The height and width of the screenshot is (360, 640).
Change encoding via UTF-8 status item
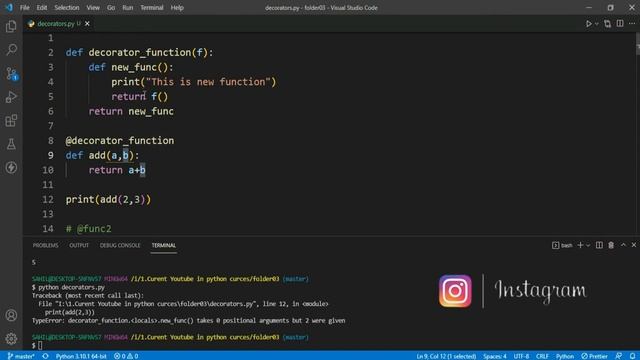521,356
